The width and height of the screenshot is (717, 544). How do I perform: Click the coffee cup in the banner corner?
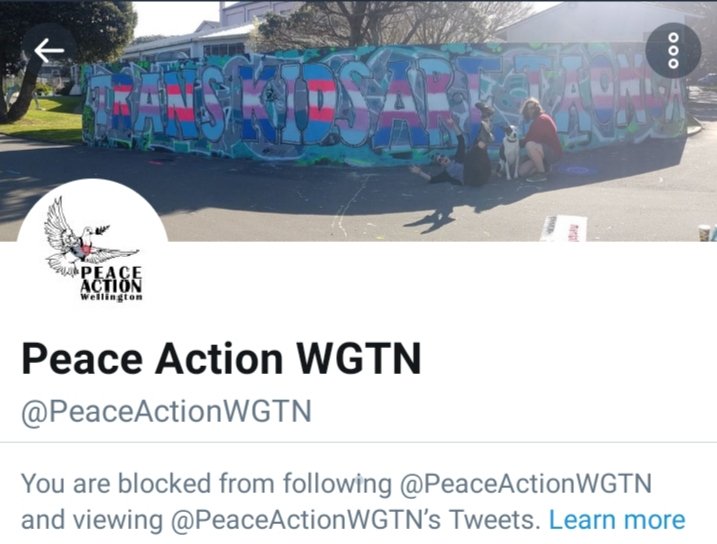(705, 233)
